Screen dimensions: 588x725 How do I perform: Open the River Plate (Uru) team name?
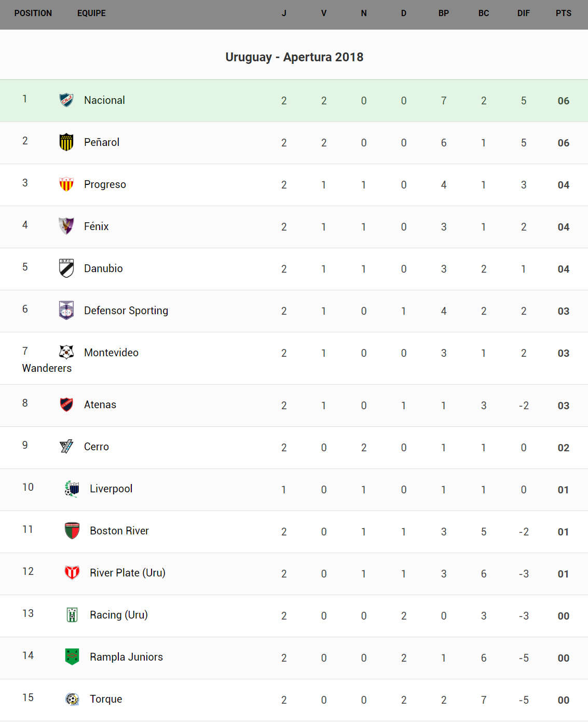pyautogui.click(x=128, y=573)
